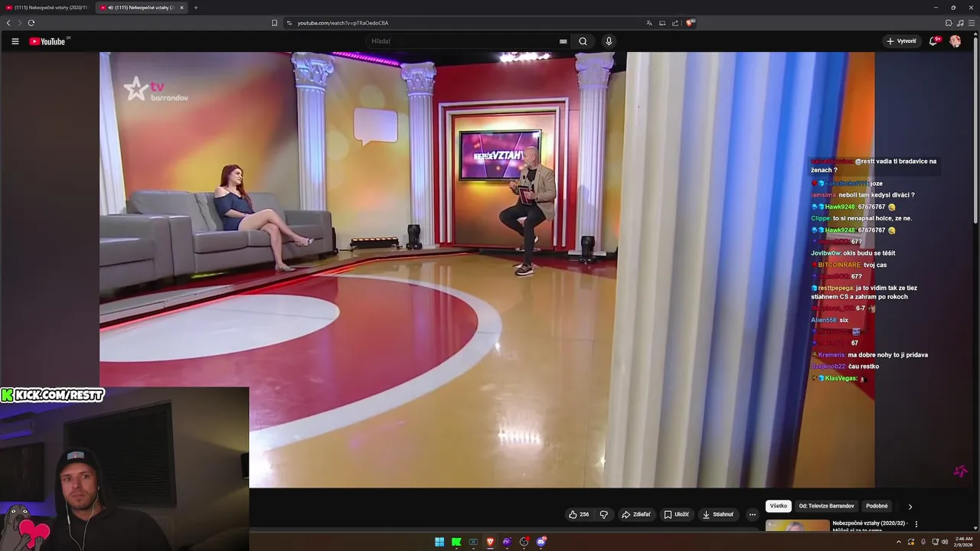The width and height of the screenshot is (980, 551).
Task: Show hidden system tray icons
Action: click(900, 542)
